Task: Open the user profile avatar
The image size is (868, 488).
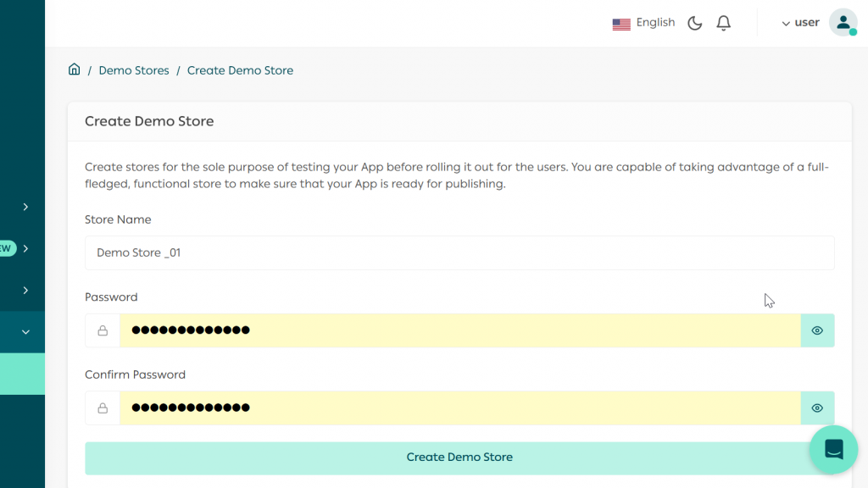Action: [843, 22]
